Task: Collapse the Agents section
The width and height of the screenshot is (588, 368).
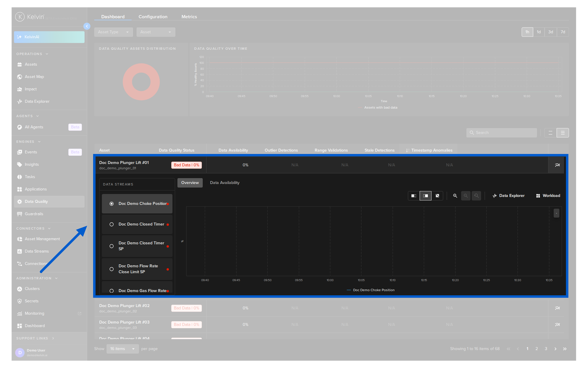Action: click(x=28, y=116)
